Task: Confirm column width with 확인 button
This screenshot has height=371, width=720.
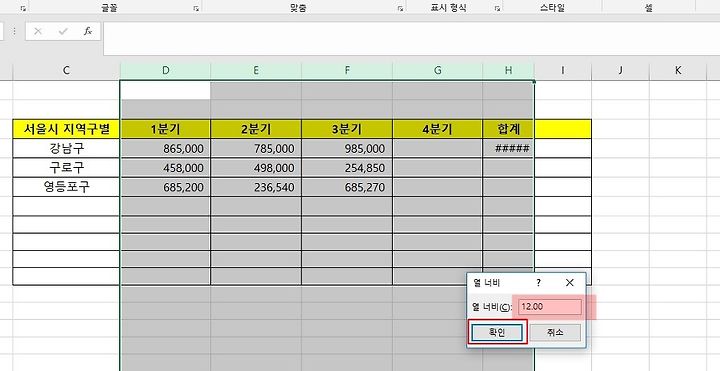Action: click(x=496, y=333)
